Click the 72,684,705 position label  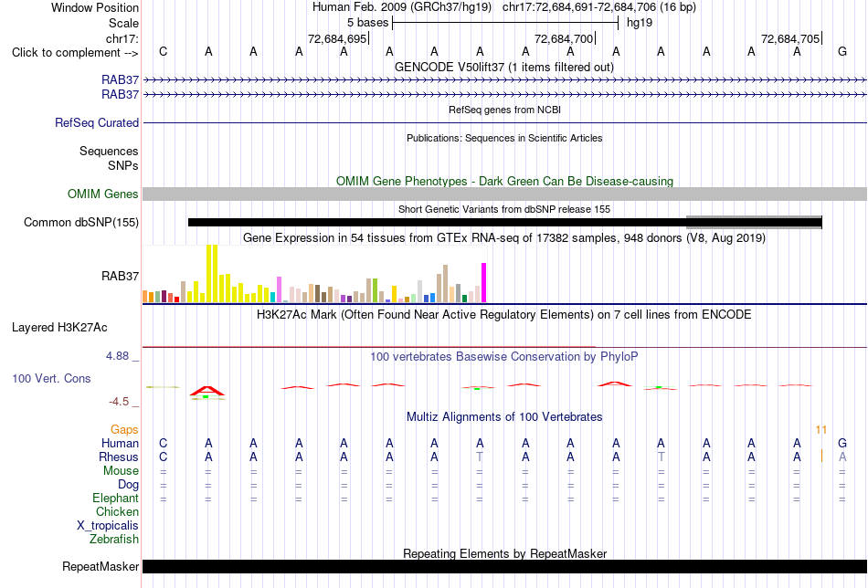(790, 38)
